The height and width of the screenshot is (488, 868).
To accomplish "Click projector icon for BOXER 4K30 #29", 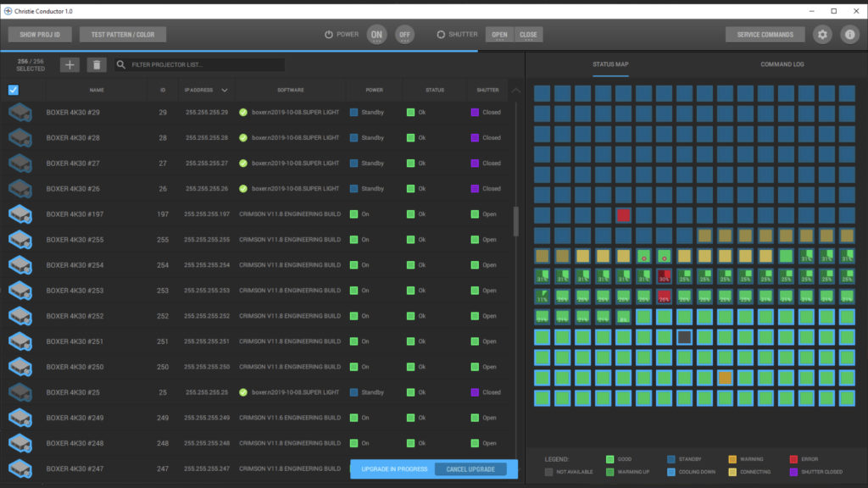I will click(20, 113).
